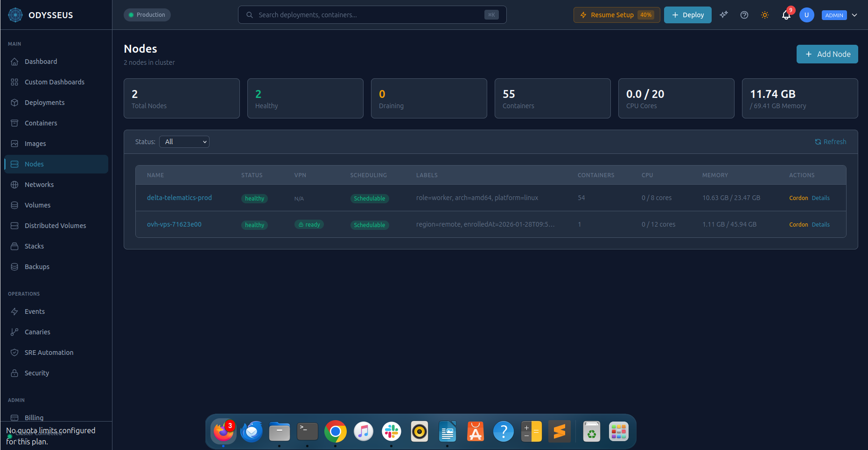Switch to the Billing section
868x450 pixels.
(33, 417)
